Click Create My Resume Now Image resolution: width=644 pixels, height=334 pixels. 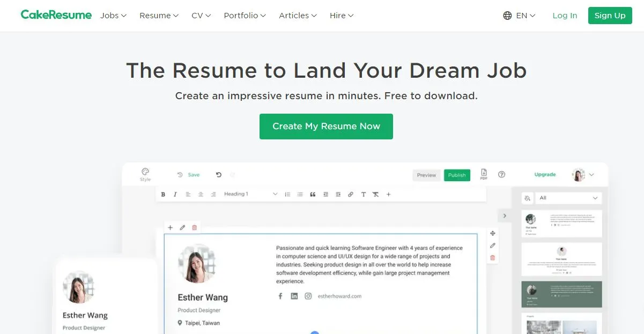click(x=326, y=127)
